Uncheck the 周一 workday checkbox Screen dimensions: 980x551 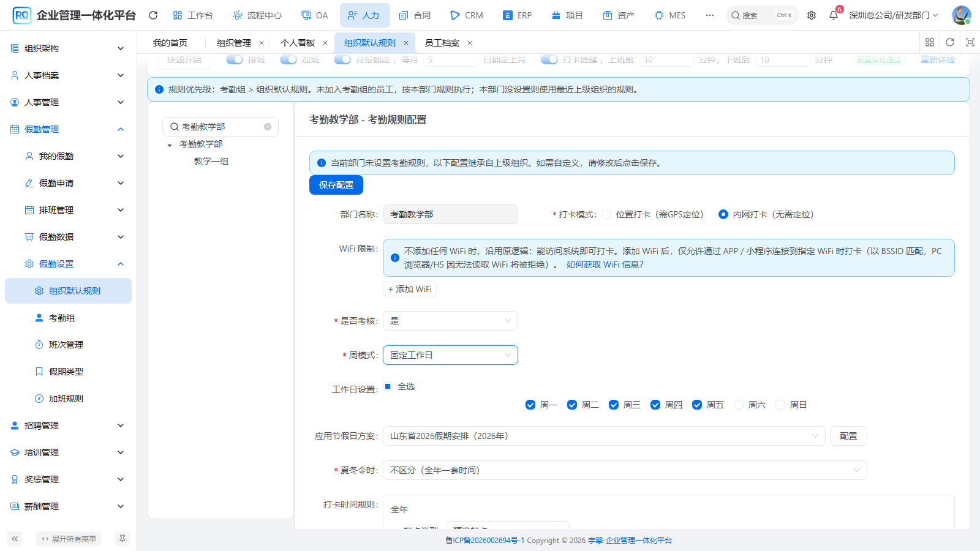point(530,405)
